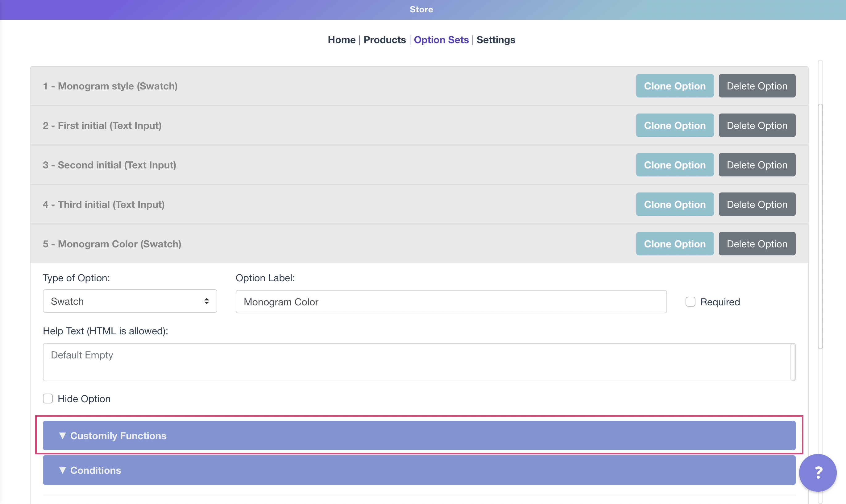Click Conditions triangle arrow icon
Screen dimensions: 846x504
pos(62,470)
